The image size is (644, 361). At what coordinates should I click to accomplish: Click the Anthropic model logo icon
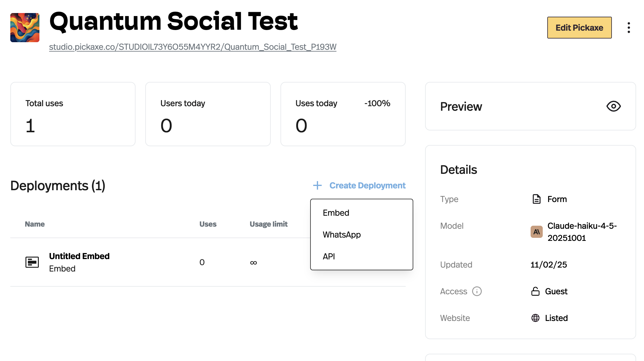click(x=536, y=232)
